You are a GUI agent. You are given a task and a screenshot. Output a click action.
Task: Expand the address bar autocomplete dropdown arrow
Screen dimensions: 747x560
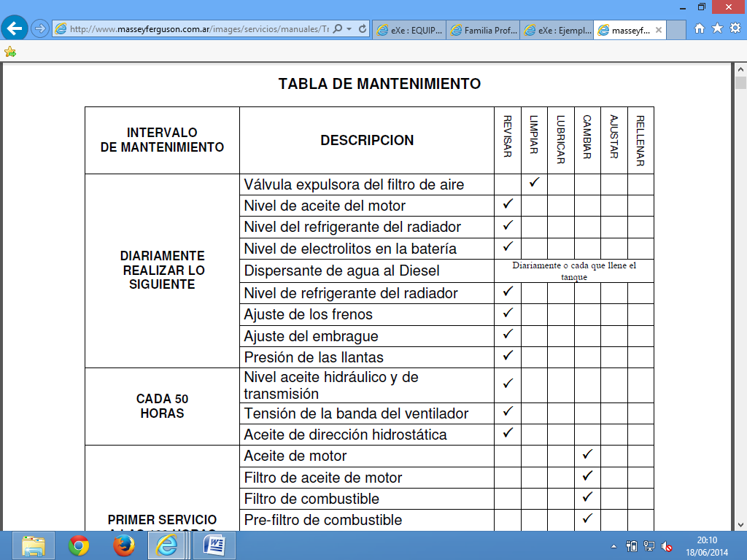350,29
